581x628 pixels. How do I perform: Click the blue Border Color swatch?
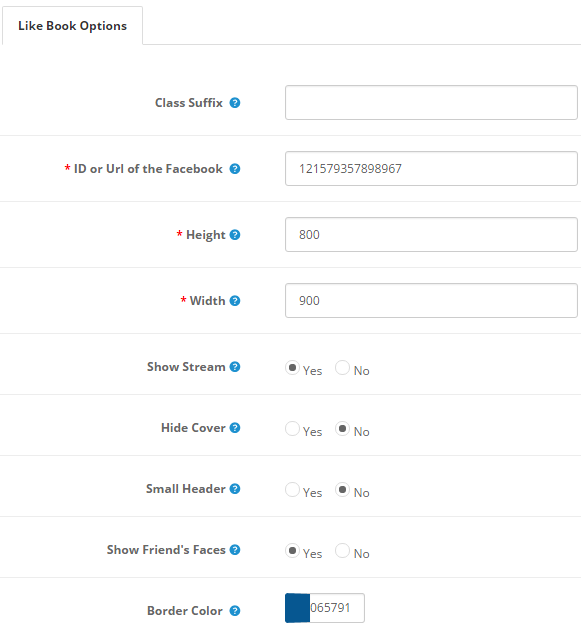point(298,608)
